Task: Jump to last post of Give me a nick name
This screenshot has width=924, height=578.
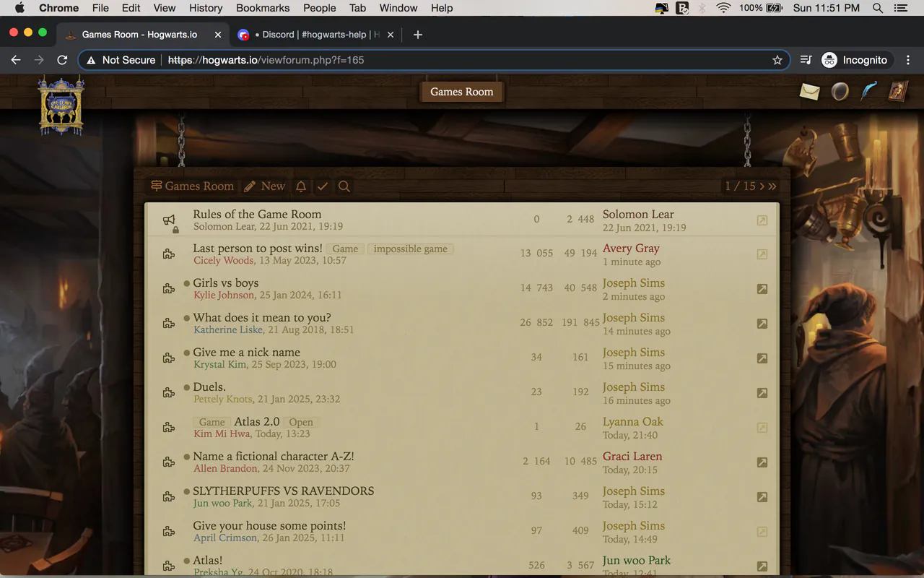Action: click(762, 358)
